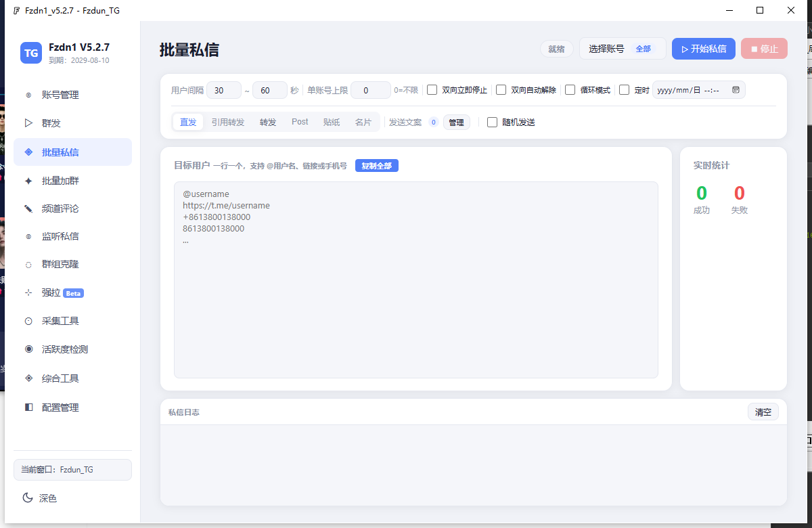Image resolution: width=812 pixels, height=528 pixels.
Task: Switch to the 名片 tab
Action: point(363,122)
